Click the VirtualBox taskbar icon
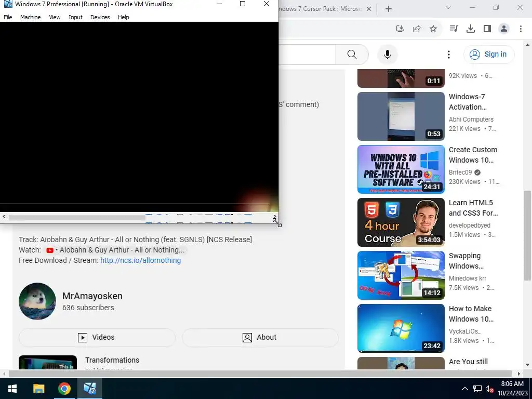This screenshot has height=399, width=532. [x=90, y=389]
